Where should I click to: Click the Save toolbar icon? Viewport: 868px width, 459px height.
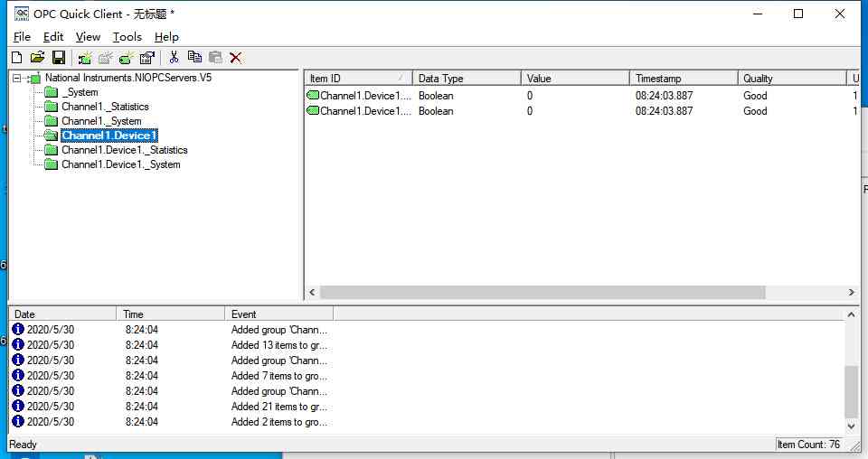click(x=59, y=58)
